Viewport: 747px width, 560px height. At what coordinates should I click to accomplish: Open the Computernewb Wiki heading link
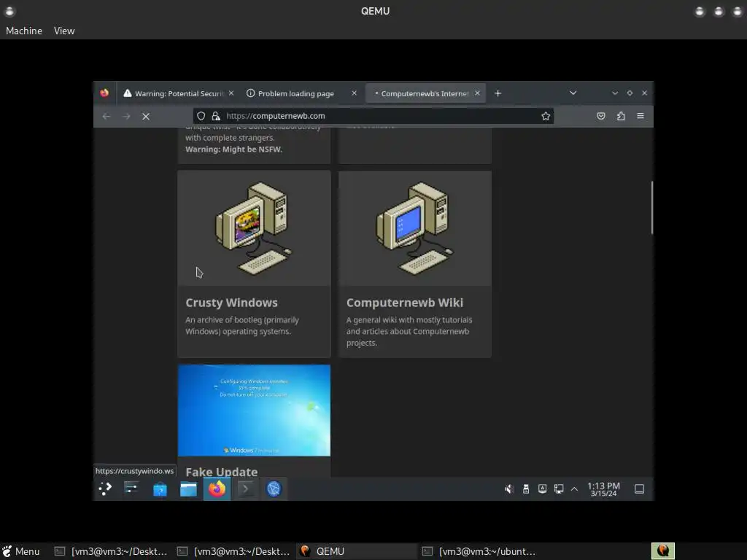[x=404, y=303]
